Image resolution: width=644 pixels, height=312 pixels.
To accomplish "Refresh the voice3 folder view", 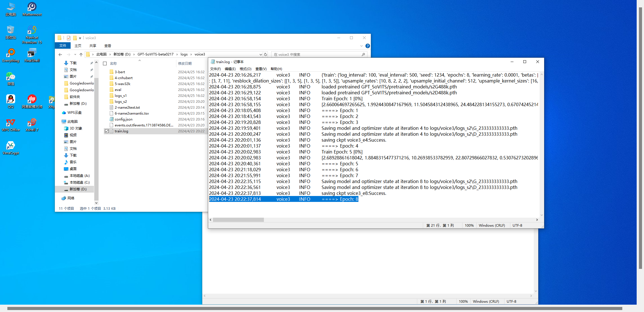I will pos(266,54).
